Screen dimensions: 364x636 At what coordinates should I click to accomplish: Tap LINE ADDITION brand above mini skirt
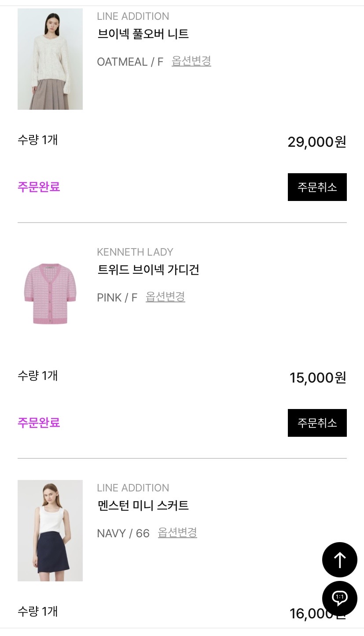coord(133,488)
